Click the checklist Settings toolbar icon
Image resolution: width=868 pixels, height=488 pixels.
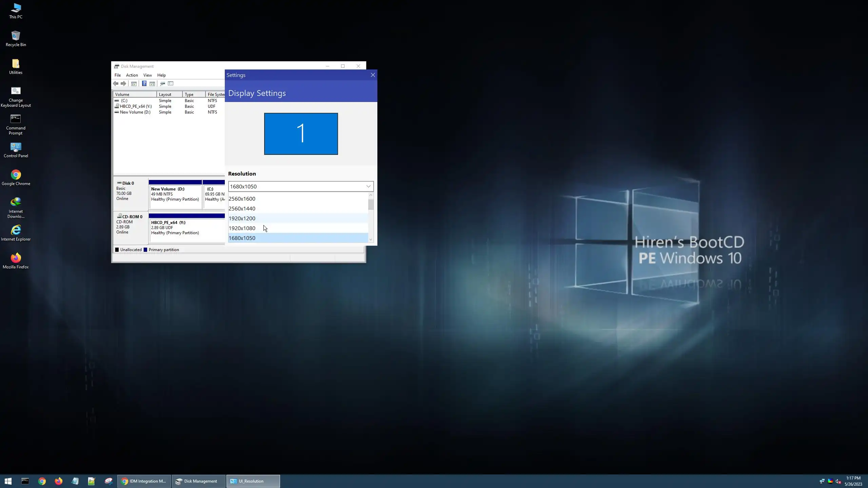(x=171, y=84)
